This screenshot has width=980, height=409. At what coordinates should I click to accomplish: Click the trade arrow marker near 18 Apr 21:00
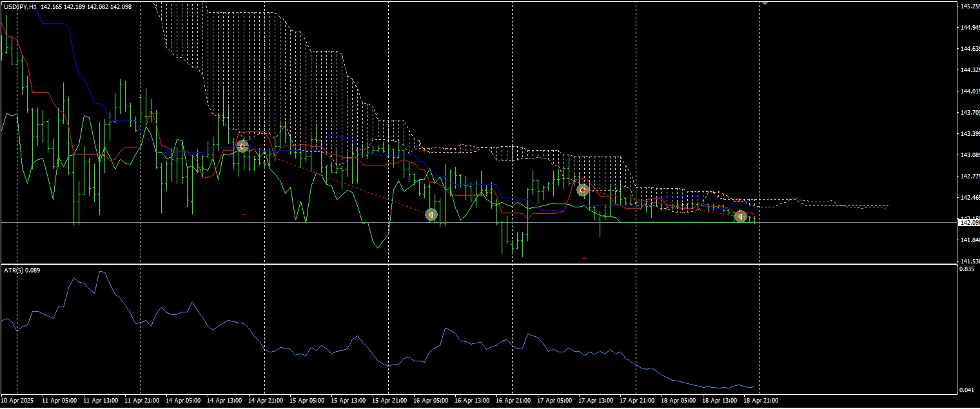[741, 216]
